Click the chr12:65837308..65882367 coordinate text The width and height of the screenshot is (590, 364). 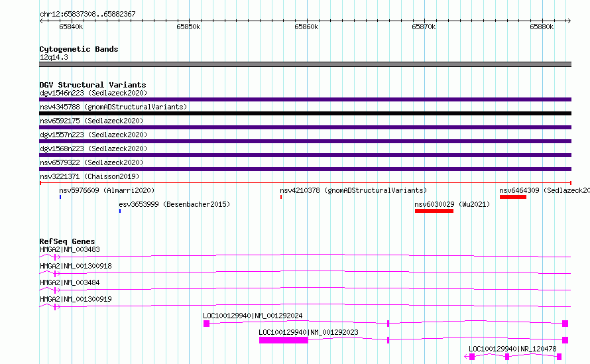pos(88,14)
